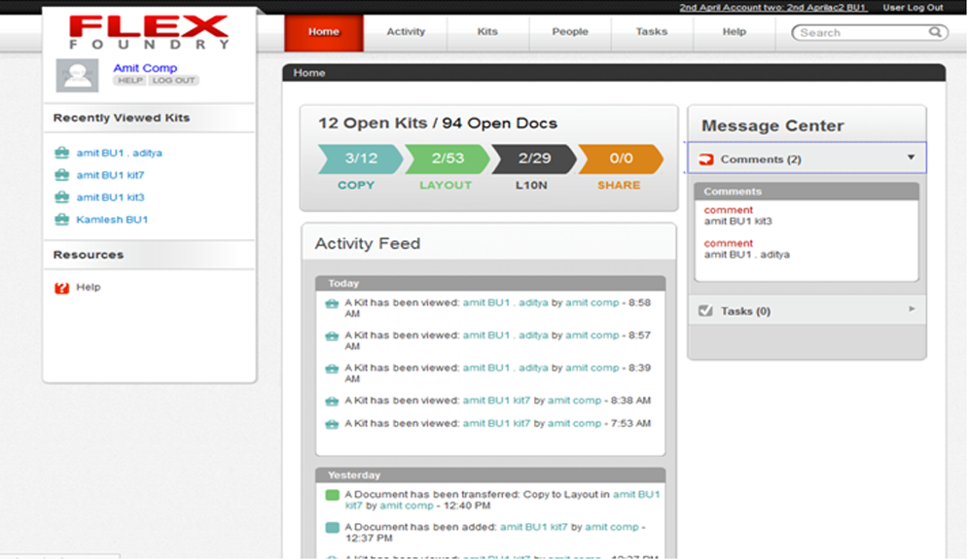Open amit BU1 . aditya link in 8:57 entry
Viewport: 968px width, 560px height.
click(506, 335)
